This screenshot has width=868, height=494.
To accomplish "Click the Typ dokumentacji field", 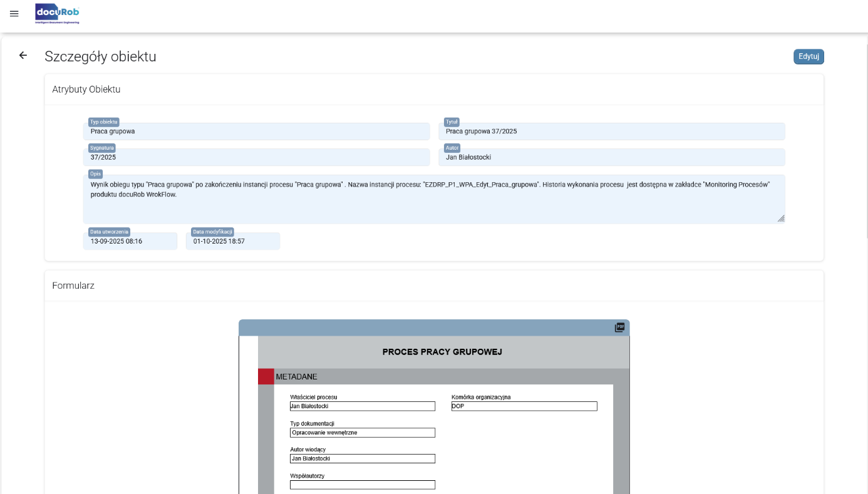I will [362, 433].
